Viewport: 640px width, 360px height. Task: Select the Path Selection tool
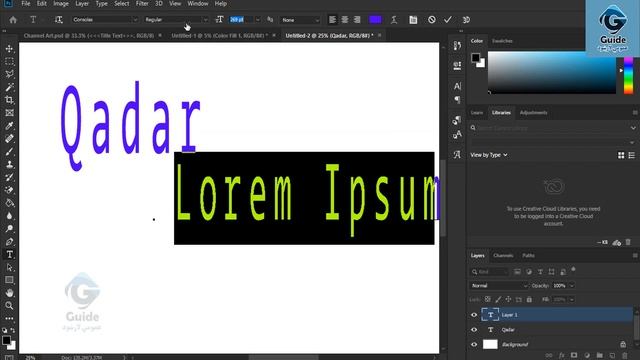click(x=9, y=267)
